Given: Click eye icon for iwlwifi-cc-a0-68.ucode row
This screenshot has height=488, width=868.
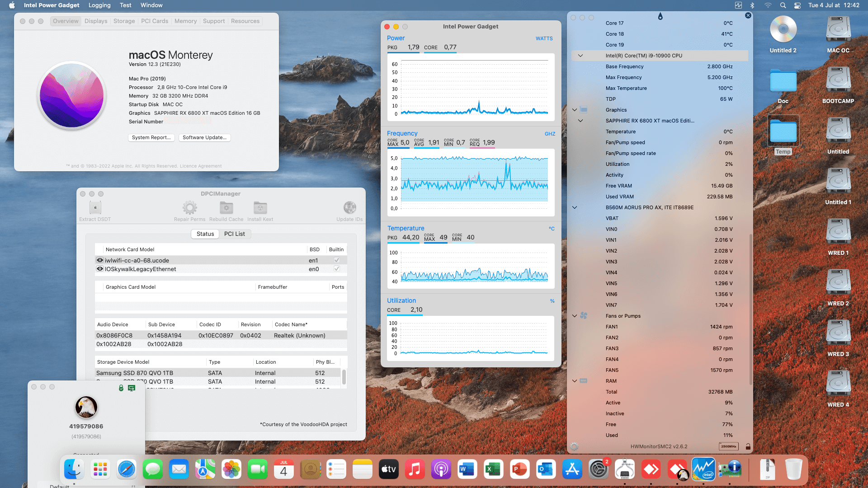Looking at the screenshot, I should 100,260.
